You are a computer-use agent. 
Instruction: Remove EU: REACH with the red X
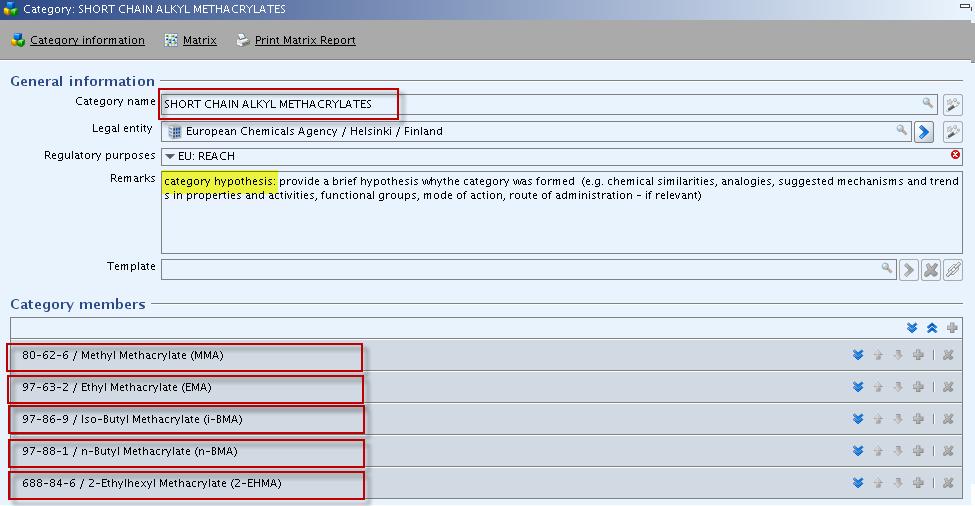tap(955, 155)
